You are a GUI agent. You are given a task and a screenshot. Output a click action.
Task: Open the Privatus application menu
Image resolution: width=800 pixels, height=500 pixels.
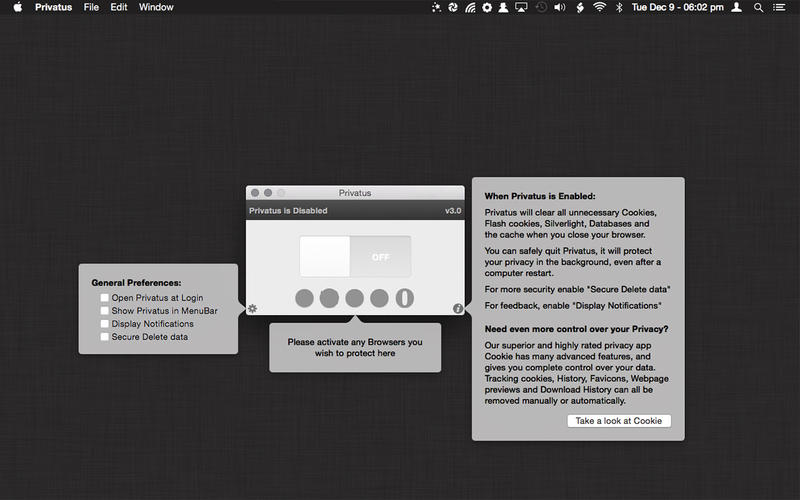tap(53, 7)
